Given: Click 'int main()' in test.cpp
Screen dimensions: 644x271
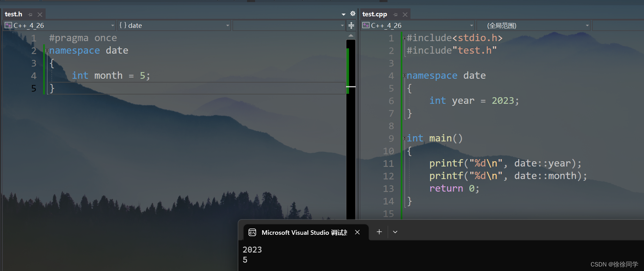Looking at the screenshot, I should [435, 138].
